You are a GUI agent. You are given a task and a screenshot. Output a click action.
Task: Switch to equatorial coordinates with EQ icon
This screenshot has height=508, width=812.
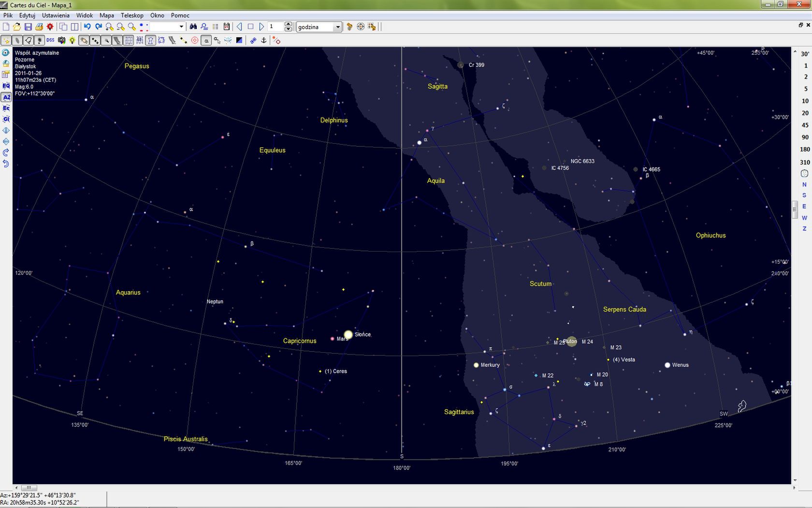tap(6, 86)
